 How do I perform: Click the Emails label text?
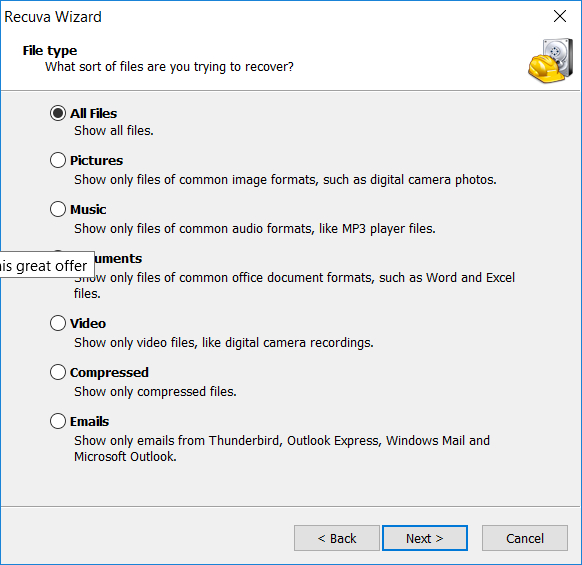pyautogui.click(x=89, y=421)
